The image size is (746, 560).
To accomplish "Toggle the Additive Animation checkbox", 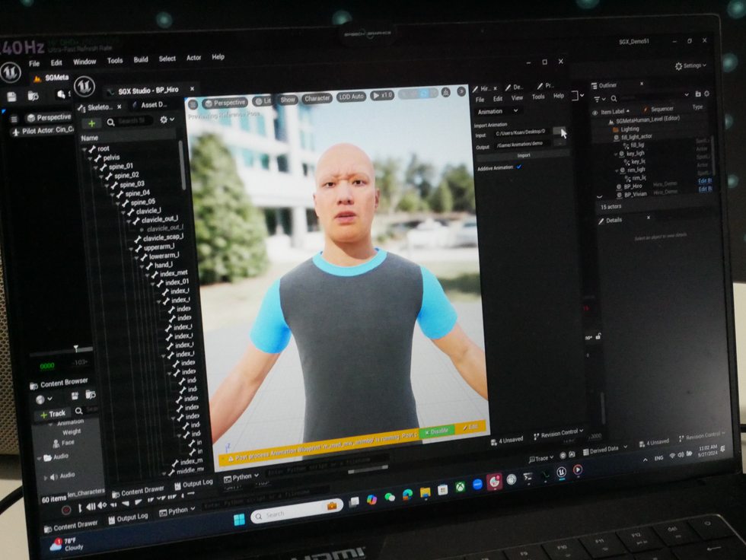I will pyautogui.click(x=519, y=167).
